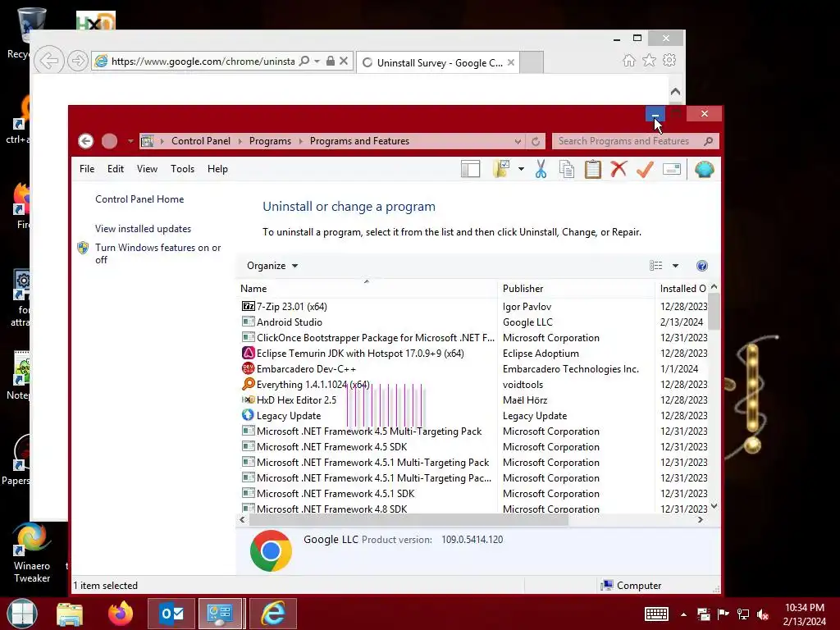This screenshot has height=630, width=840.
Task: Refresh the Programs and Features list
Action: pyautogui.click(x=535, y=141)
